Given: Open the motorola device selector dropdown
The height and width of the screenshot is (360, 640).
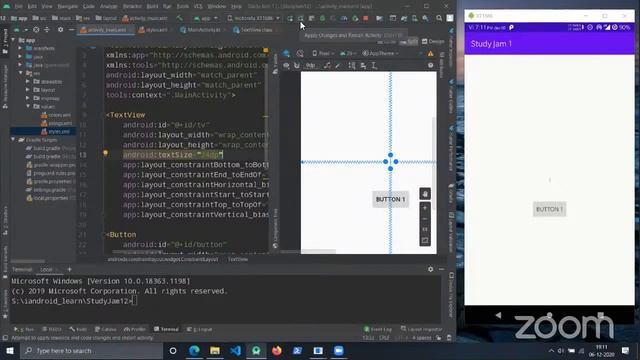Looking at the screenshot, I should click(x=254, y=18).
